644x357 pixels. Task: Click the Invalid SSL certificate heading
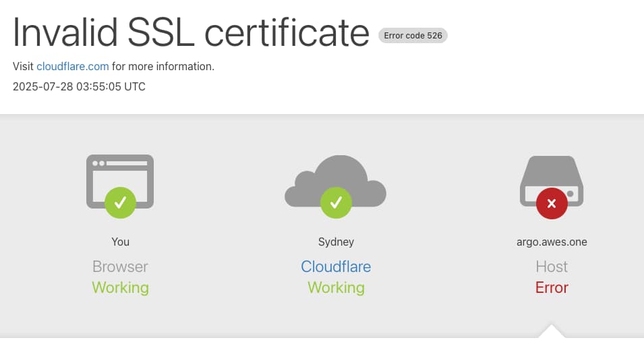191,32
